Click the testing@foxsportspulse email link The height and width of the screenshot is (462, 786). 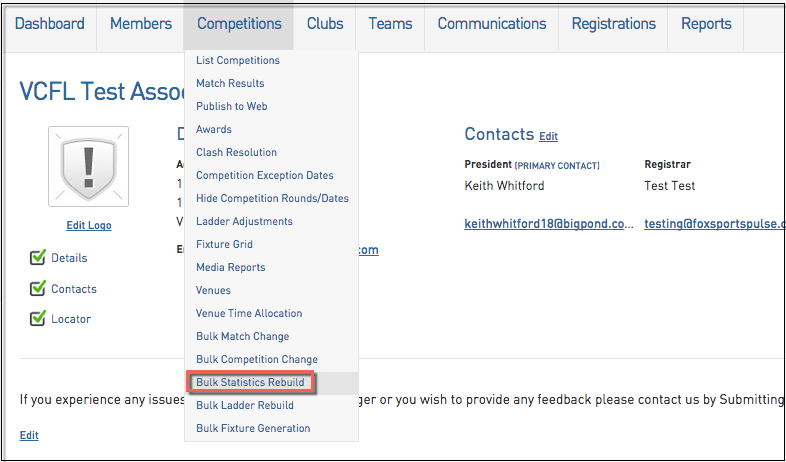click(714, 224)
